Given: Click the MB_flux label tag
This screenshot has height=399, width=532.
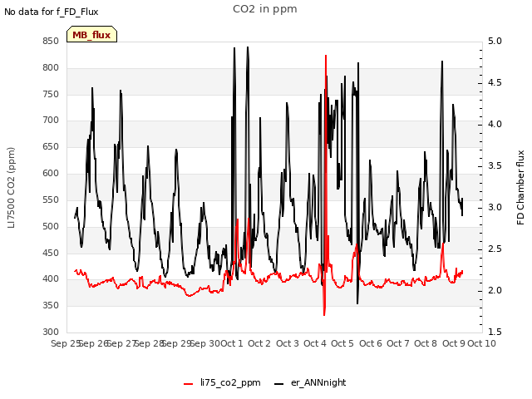Looking at the screenshot, I should click(x=91, y=34).
